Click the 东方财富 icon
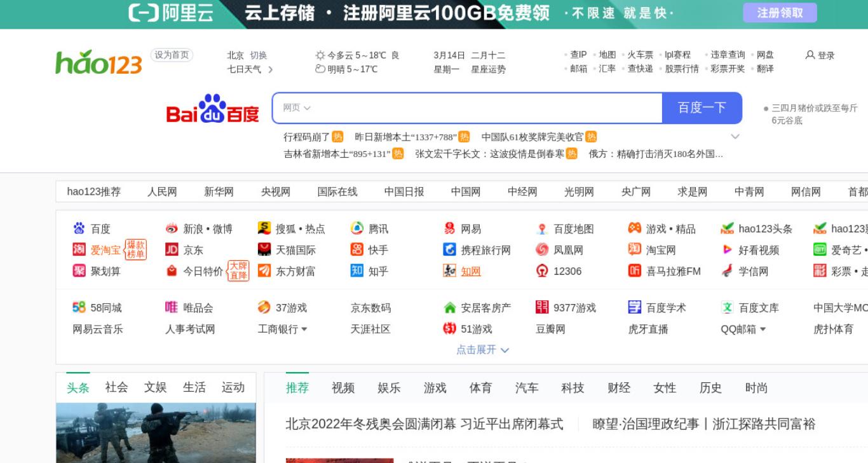The width and height of the screenshot is (868, 463). [264, 271]
